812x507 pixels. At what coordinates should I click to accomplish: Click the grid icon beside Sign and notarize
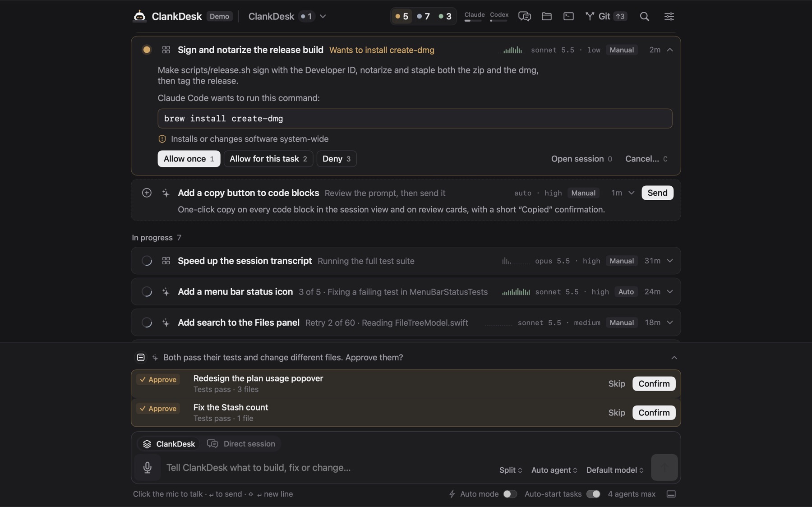pos(166,50)
